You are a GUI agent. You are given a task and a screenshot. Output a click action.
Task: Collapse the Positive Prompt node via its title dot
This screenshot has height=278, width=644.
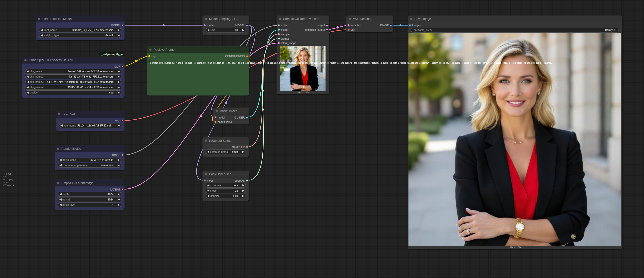(x=150, y=49)
